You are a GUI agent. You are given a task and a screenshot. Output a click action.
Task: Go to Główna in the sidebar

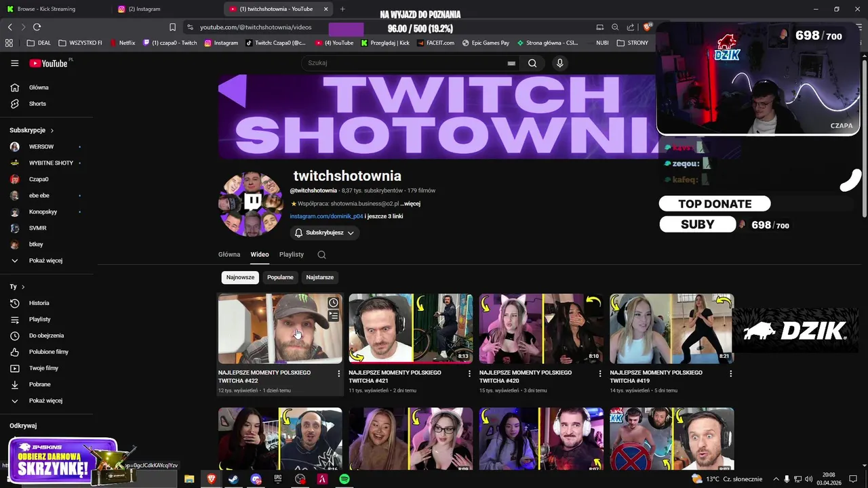pos(39,87)
